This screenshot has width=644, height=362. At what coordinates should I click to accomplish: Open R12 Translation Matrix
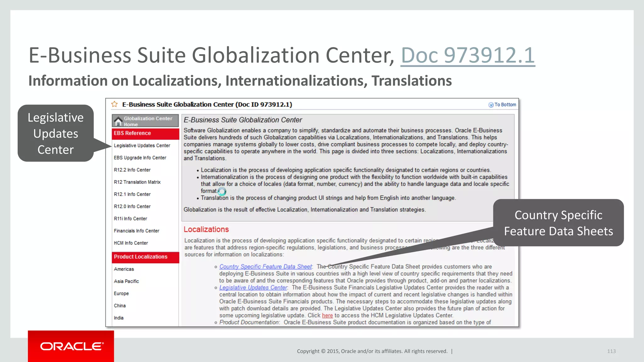click(x=137, y=182)
